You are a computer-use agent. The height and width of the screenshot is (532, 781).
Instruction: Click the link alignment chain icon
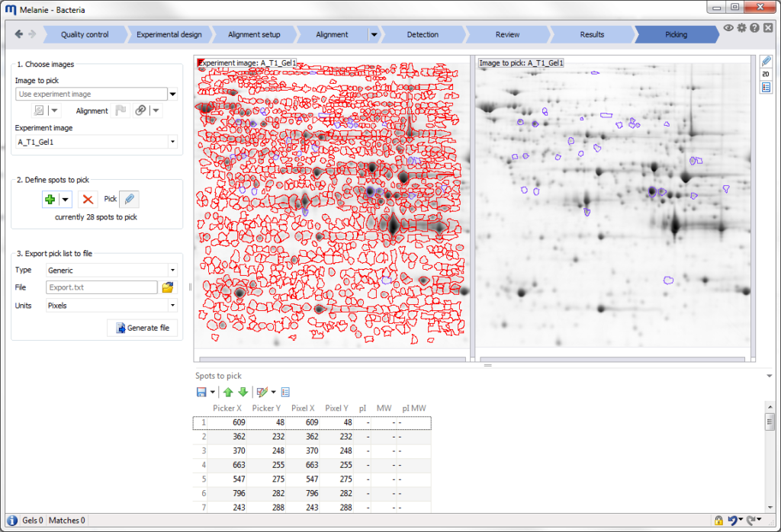pos(140,111)
